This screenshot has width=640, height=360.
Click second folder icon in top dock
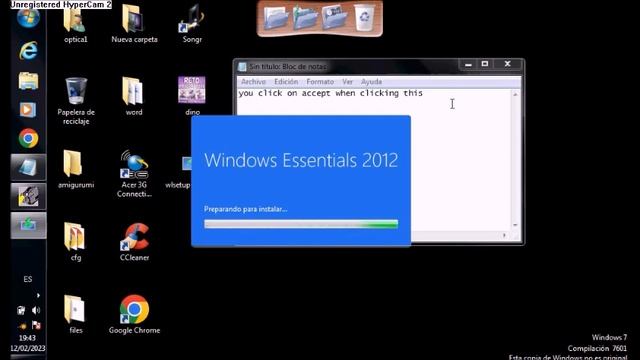pos(305,18)
